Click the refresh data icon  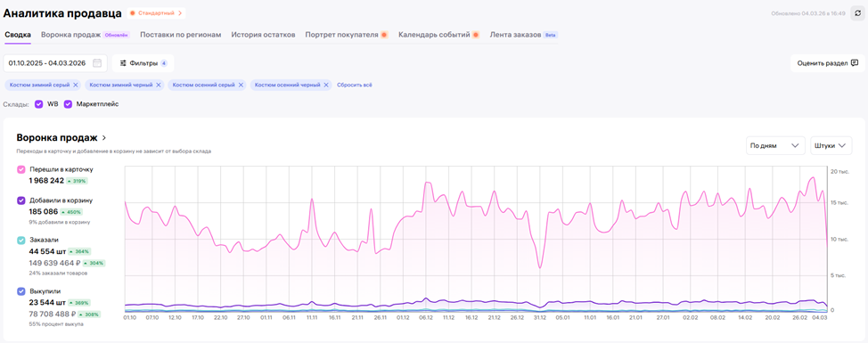tap(857, 12)
